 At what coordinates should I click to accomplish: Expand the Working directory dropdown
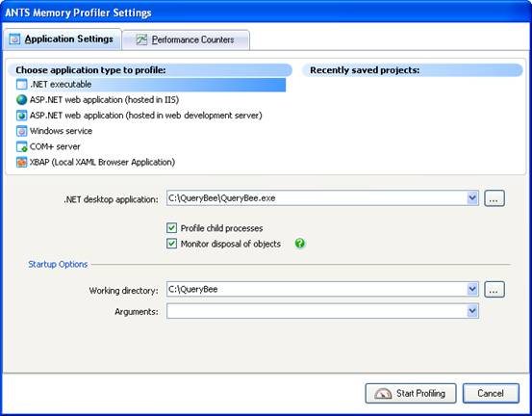(472, 289)
